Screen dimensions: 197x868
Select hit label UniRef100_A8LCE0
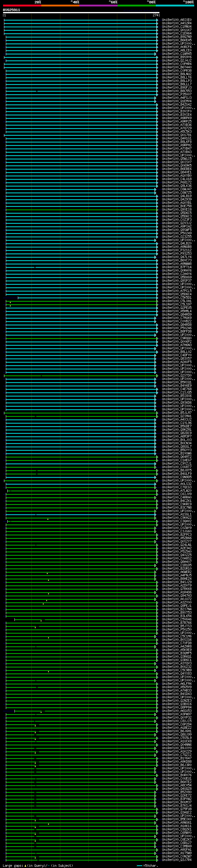point(177,50)
